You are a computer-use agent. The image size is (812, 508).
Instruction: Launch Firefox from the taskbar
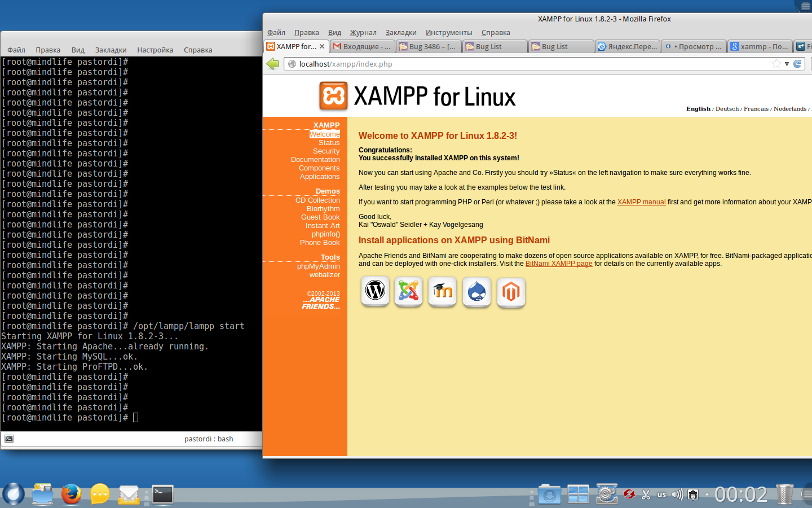click(x=71, y=494)
